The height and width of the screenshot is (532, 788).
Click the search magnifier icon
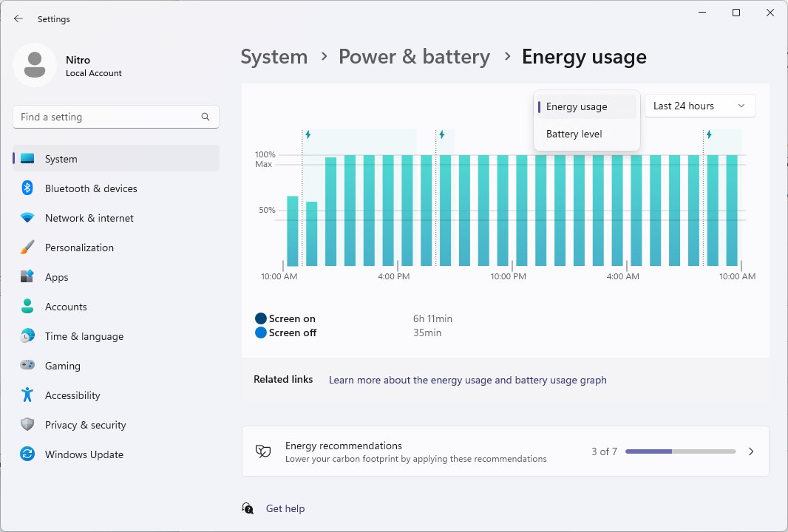point(205,117)
